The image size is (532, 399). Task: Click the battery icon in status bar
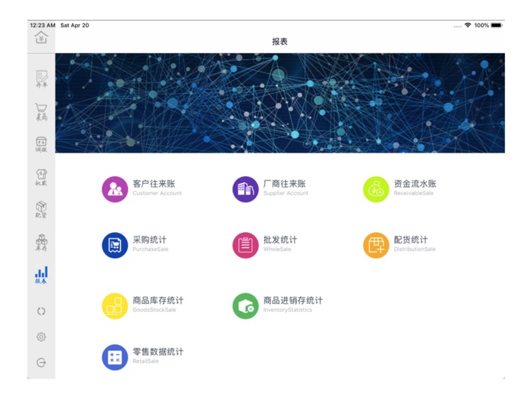[497, 25]
